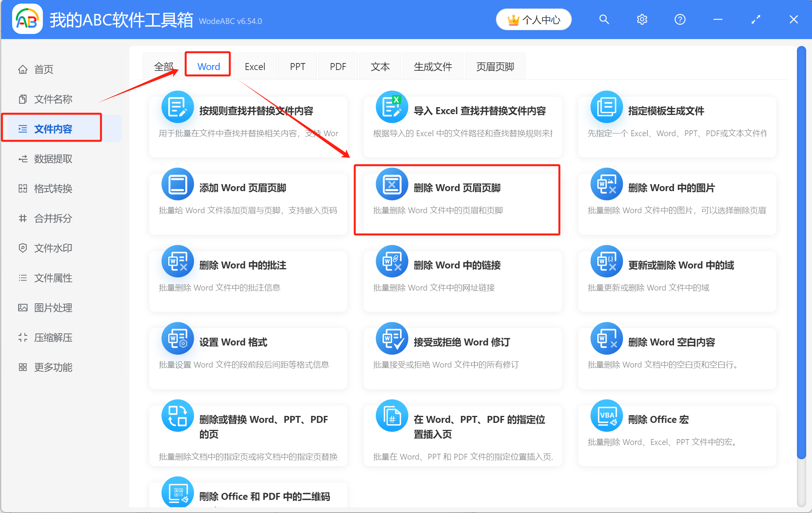Select 格式转换 in the sidebar

pos(53,188)
